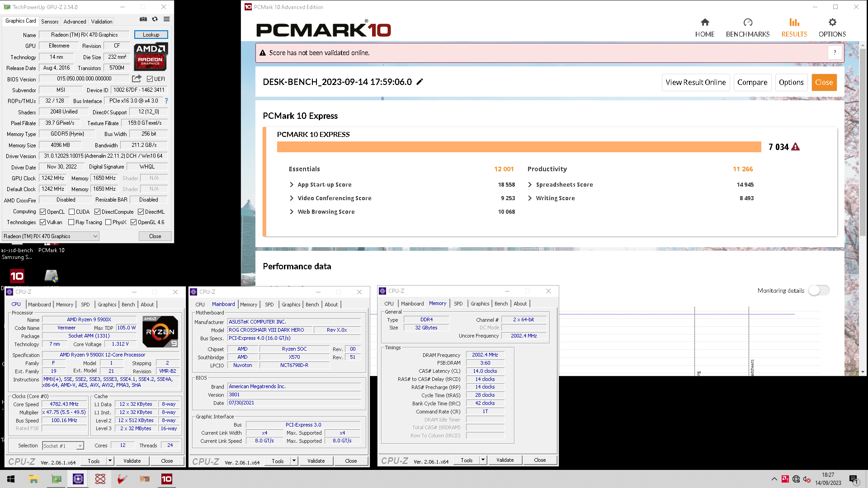The image size is (868, 488).
Task: Open Bus Interface help question mark
Action: tap(166, 101)
